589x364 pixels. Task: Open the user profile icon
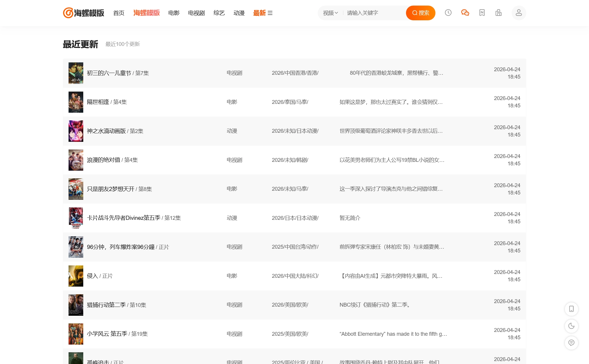click(x=519, y=13)
